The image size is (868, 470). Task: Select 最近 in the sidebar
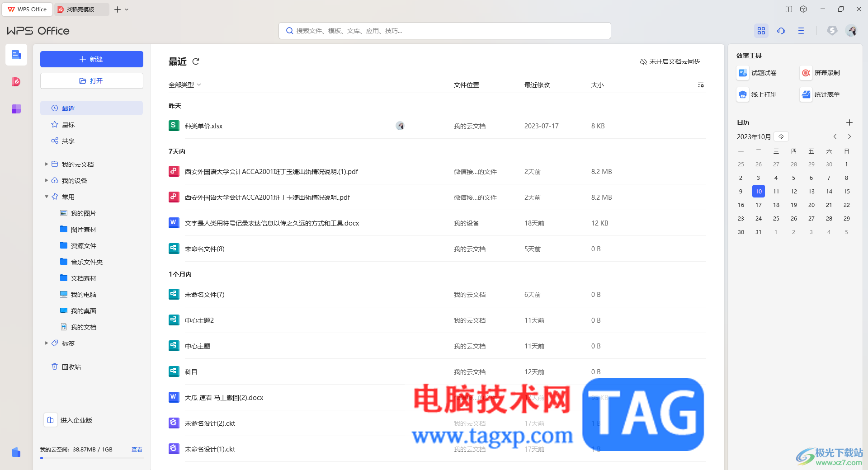pyautogui.click(x=91, y=108)
